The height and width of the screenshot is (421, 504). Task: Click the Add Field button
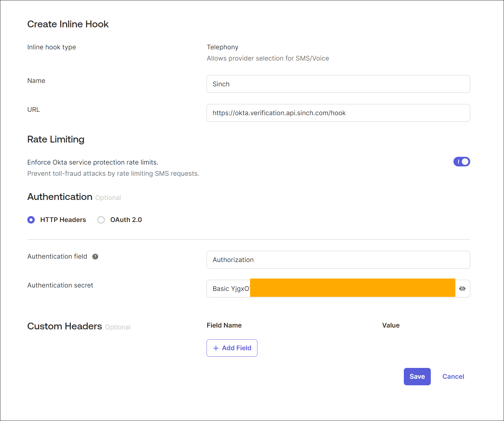[232, 348]
